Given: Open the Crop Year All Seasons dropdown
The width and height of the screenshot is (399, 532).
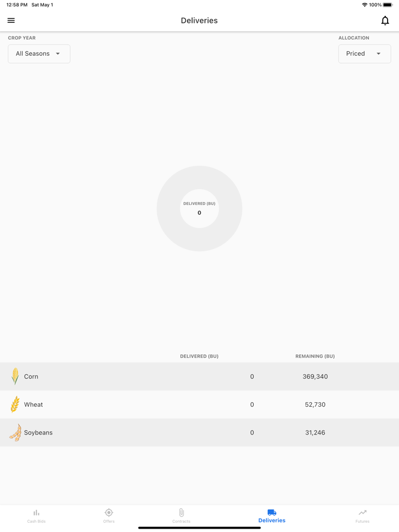Looking at the screenshot, I should coord(39,54).
